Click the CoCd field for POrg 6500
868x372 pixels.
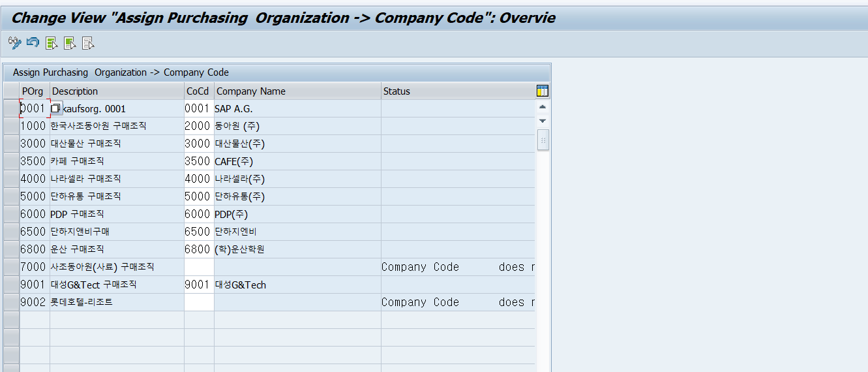pos(199,232)
